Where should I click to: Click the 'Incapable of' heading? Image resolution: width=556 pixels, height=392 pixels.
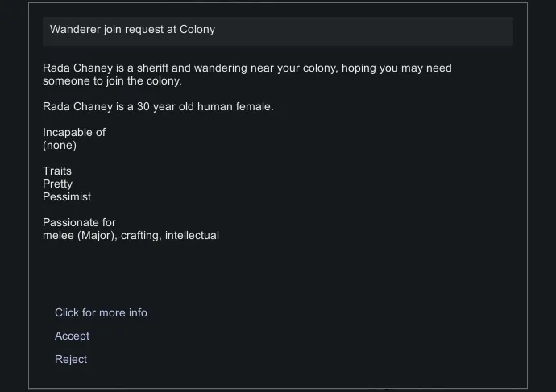click(74, 132)
